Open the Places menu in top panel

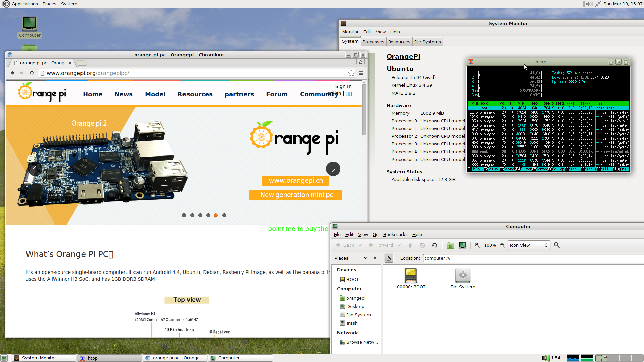coord(49,4)
